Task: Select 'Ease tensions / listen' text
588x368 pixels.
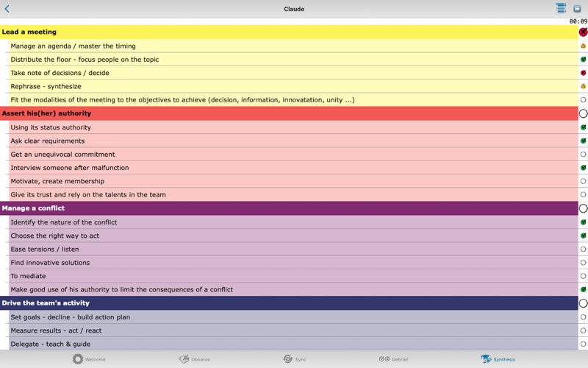Action: pyautogui.click(x=45, y=250)
